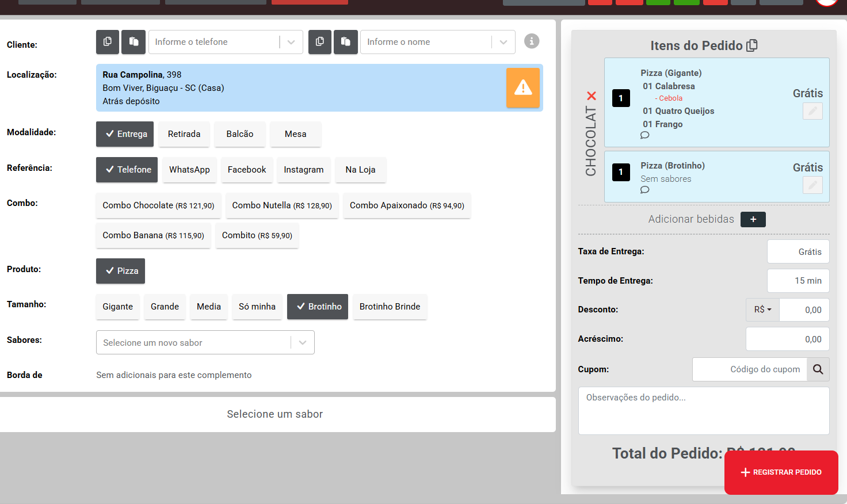Copy order items icon beside Itens do Pedido

click(x=752, y=45)
